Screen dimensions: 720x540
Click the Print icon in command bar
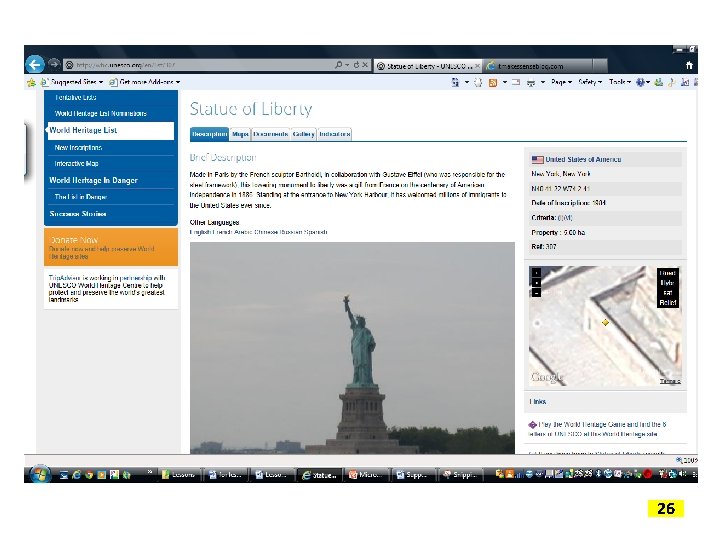[531, 83]
